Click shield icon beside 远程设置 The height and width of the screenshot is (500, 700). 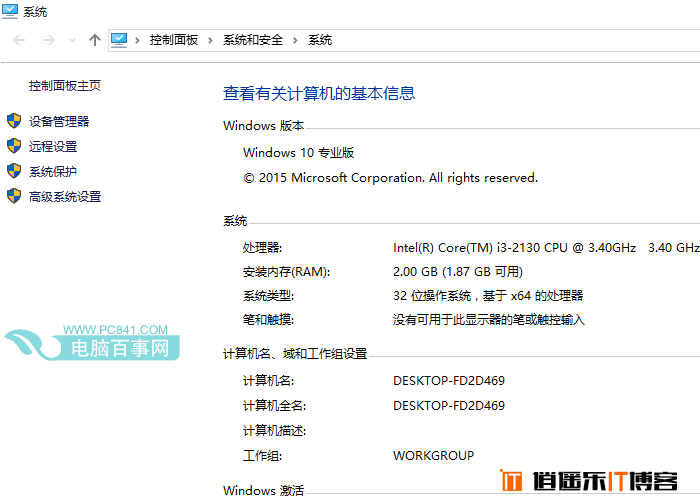pos(14,146)
